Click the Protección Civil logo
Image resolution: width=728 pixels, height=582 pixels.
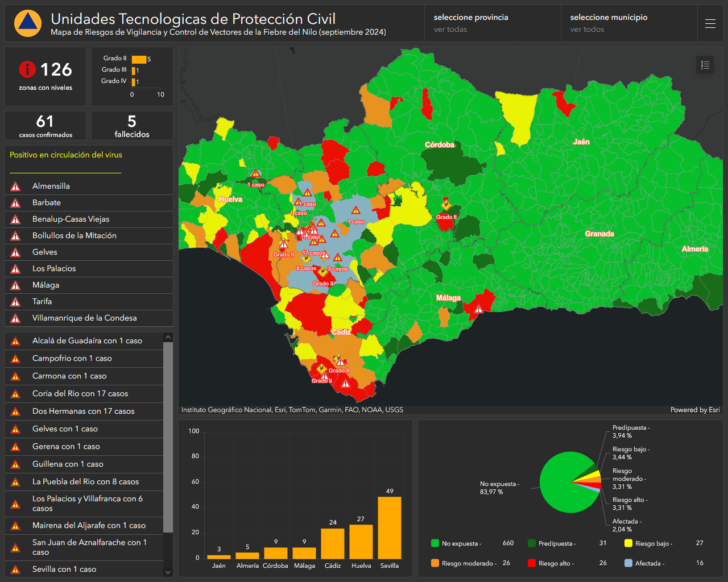(28, 23)
